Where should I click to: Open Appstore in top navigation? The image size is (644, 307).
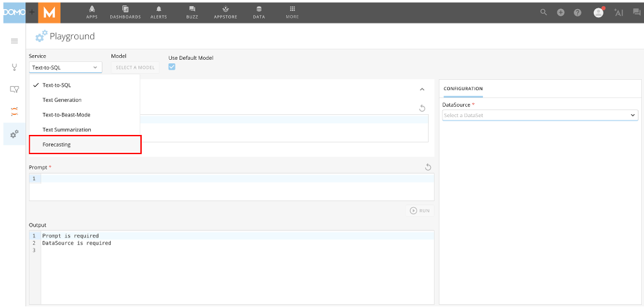pos(226,12)
